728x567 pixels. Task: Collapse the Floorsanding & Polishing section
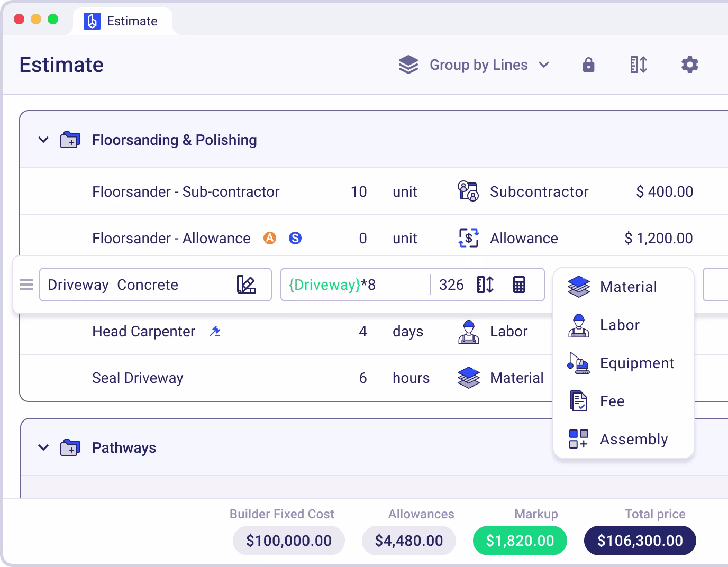43,140
